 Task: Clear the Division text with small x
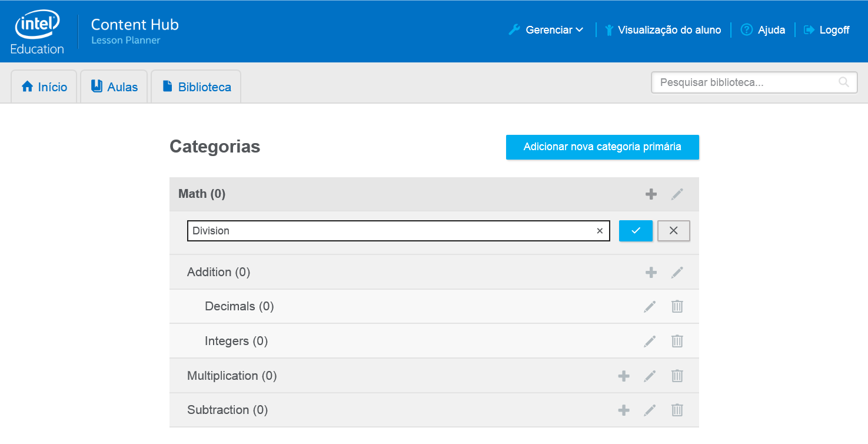point(600,231)
